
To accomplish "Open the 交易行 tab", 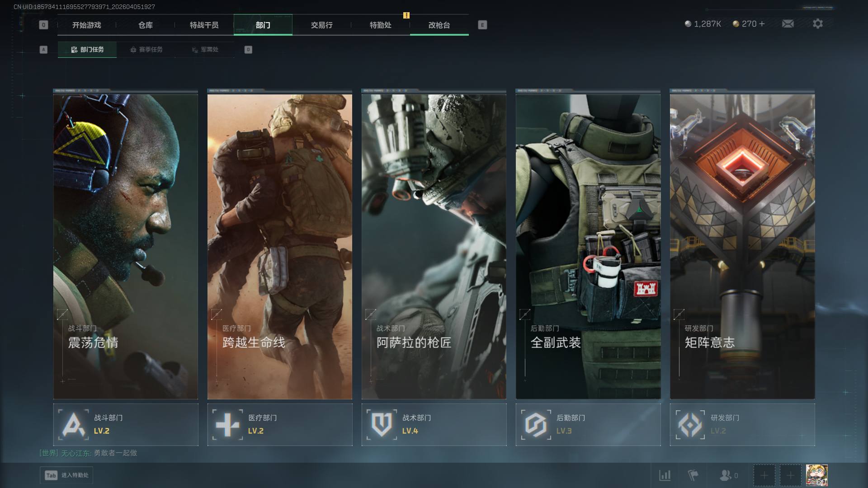I will point(321,25).
